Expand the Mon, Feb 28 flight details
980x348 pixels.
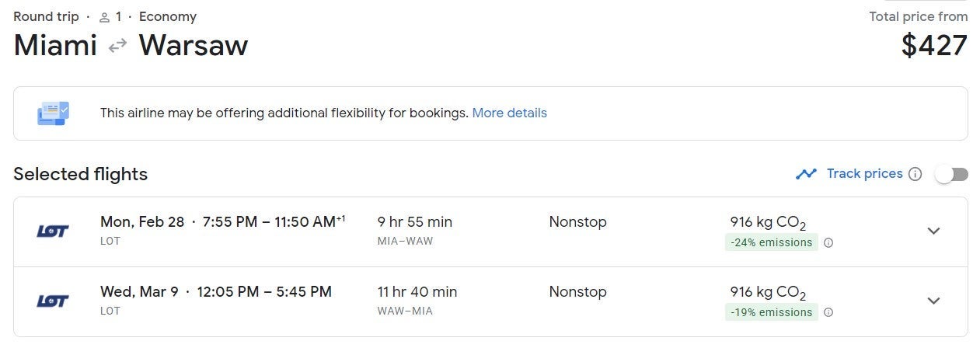933,231
